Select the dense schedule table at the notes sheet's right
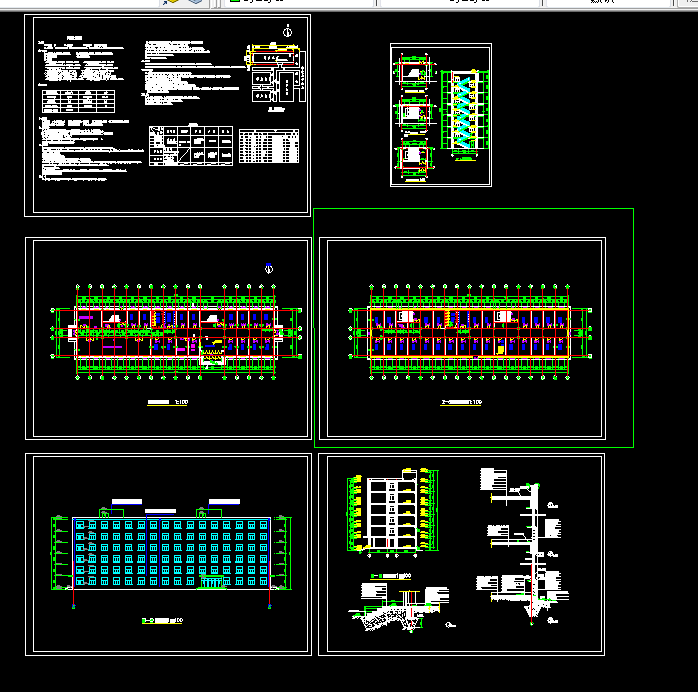Viewport: 698px width, 692px height. click(269, 146)
